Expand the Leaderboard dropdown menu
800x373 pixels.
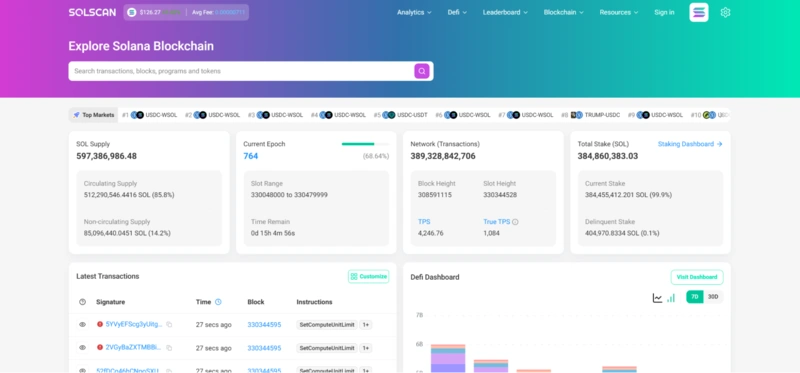pyautogui.click(x=505, y=12)
